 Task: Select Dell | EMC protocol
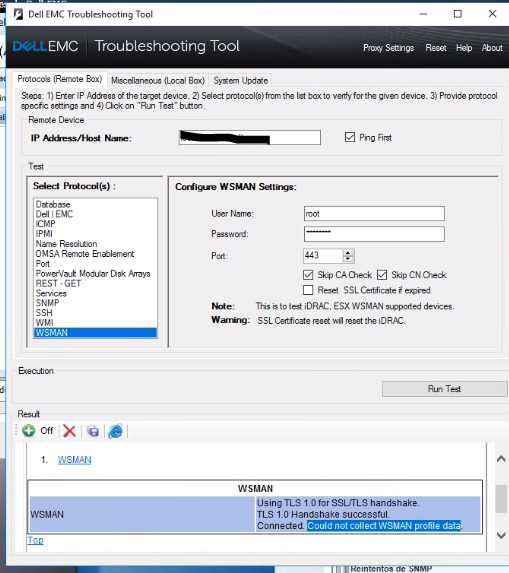coord(95,214)
